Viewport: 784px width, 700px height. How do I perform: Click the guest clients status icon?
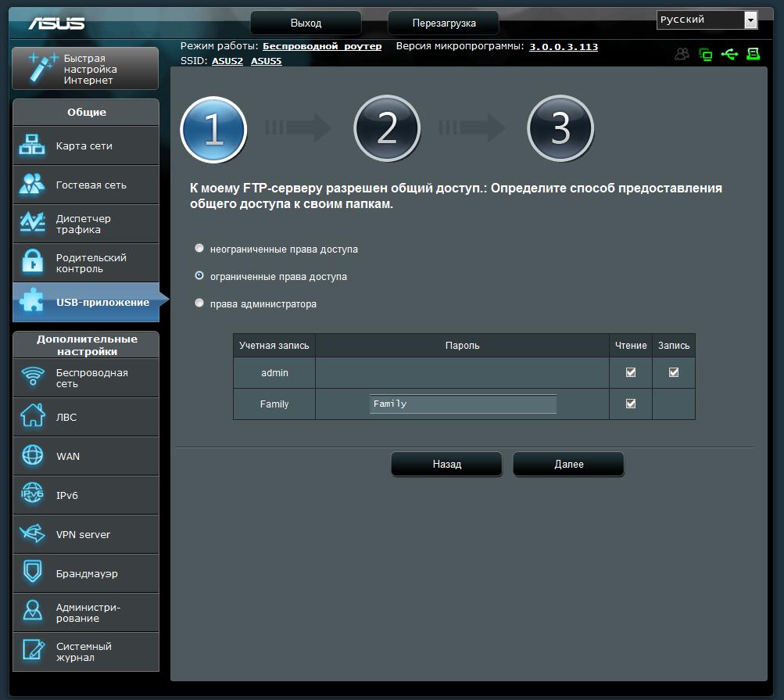[682, 54]
